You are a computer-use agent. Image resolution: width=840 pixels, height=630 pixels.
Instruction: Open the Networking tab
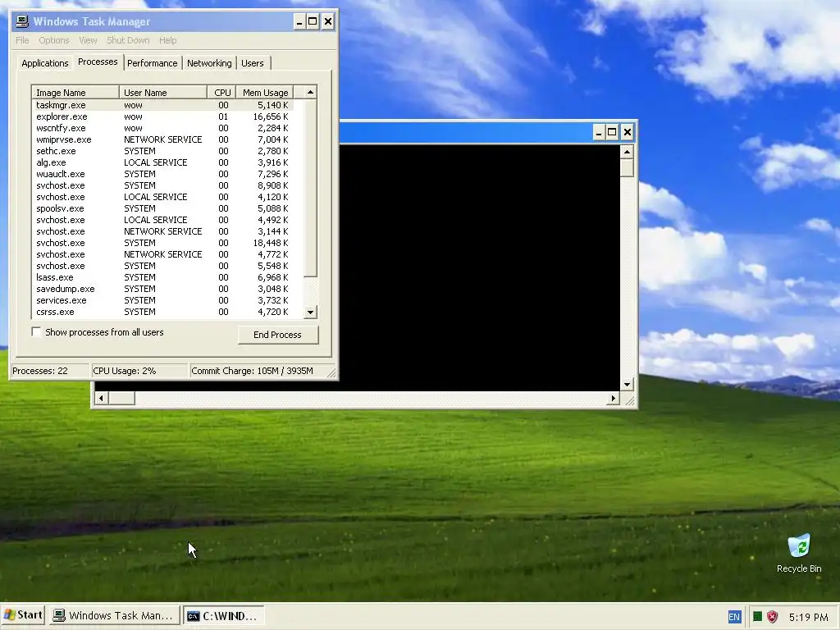click(x=209, y=63)
